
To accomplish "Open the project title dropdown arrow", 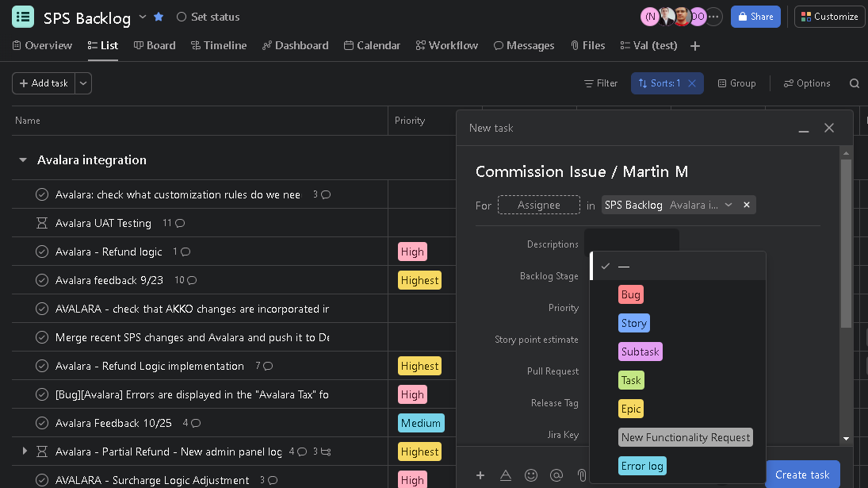I will coord(142,17).
